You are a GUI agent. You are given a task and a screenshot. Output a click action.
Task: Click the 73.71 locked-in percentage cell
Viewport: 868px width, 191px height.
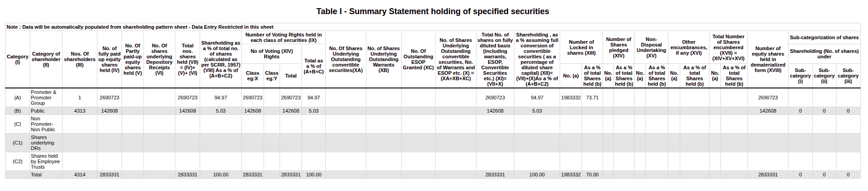[x=592, y=98]
